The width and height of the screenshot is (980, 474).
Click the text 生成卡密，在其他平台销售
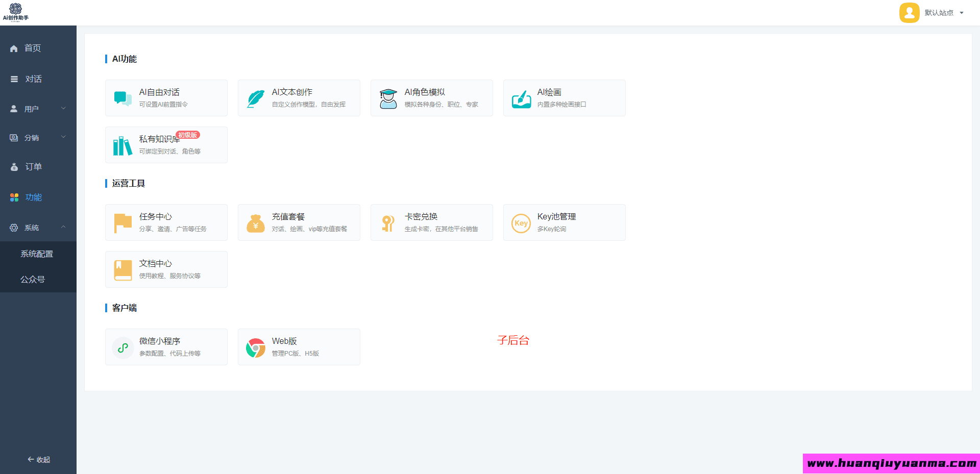click(442, 229)
